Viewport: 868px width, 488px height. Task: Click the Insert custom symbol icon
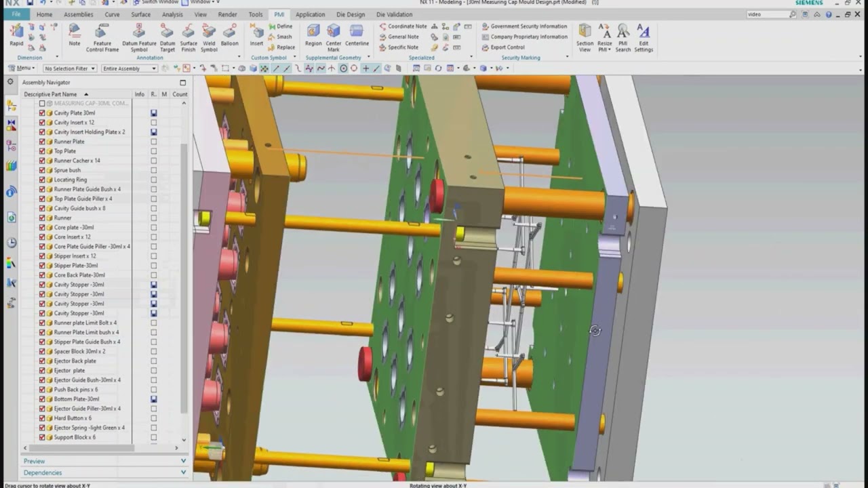point(256,35)
